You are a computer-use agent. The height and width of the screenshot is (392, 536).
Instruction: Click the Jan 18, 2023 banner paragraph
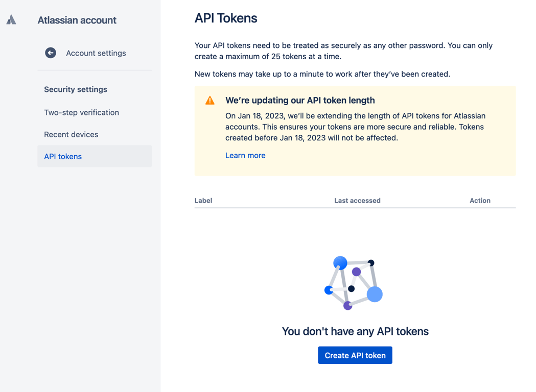point(355,127)
